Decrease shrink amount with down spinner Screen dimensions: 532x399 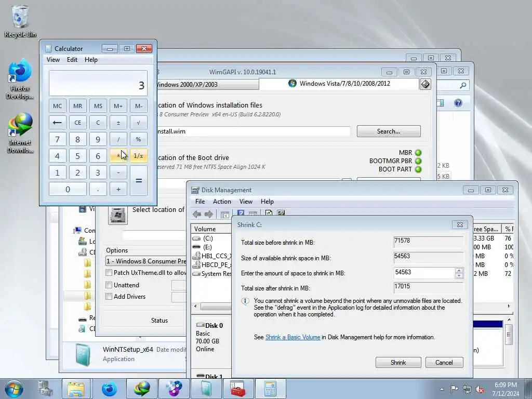click(459, 275)
